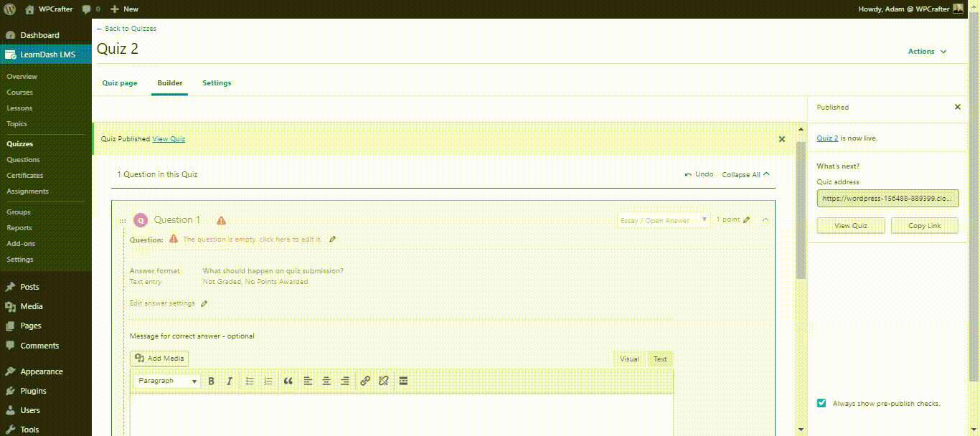Click the quiz address URL field
The width and height of the screenshot is (980, 436).
(888, 198)
